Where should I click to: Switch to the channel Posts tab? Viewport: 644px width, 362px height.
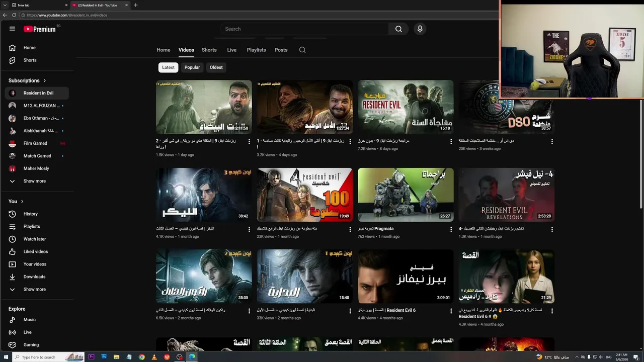pos(281,50)
